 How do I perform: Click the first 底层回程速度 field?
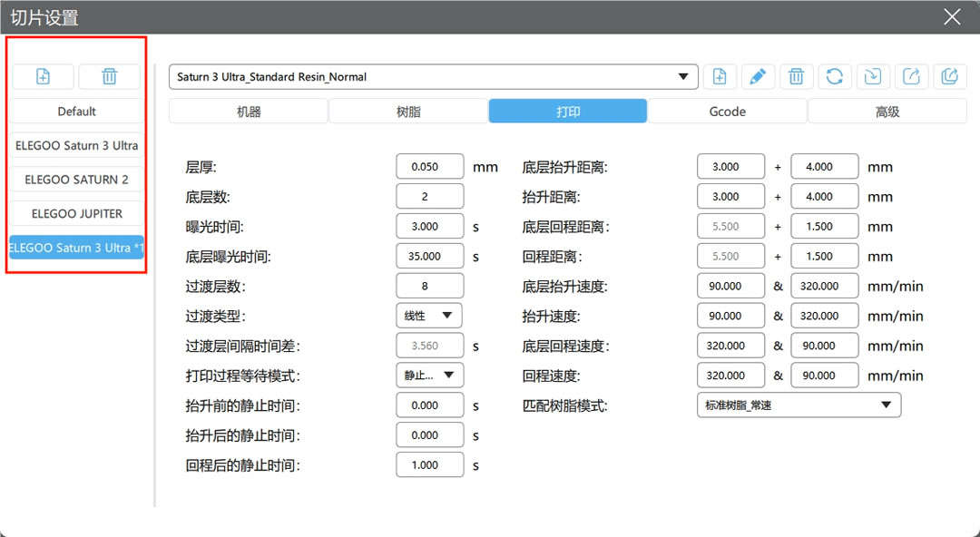tap(730, 346)
